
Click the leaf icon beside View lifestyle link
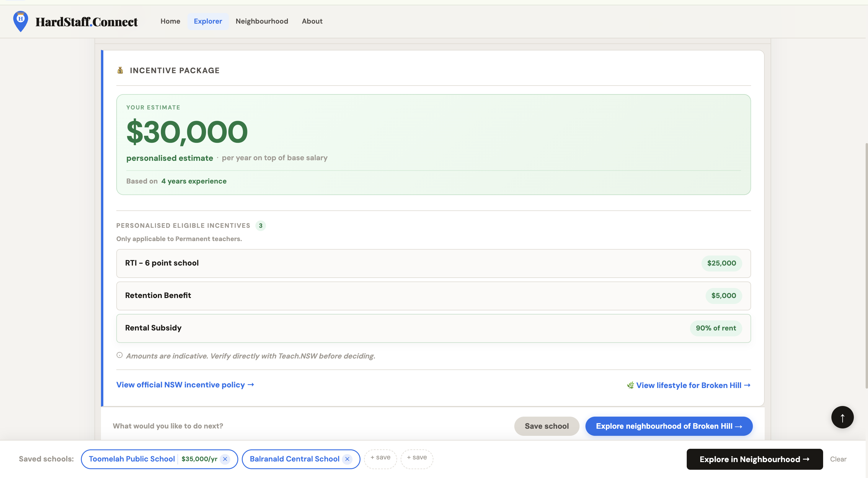pyautogui.click(x=630, y=385)
